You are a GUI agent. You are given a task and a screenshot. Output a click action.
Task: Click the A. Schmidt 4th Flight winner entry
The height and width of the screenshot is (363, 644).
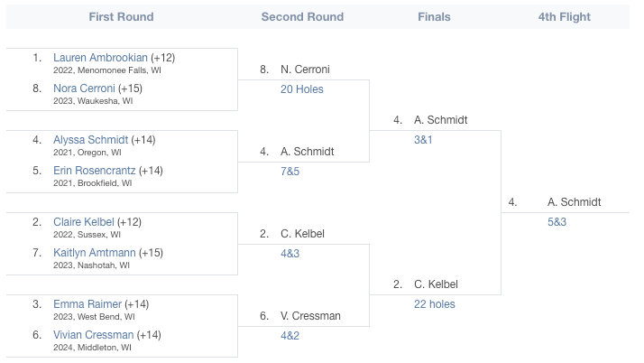coord(575,202)
